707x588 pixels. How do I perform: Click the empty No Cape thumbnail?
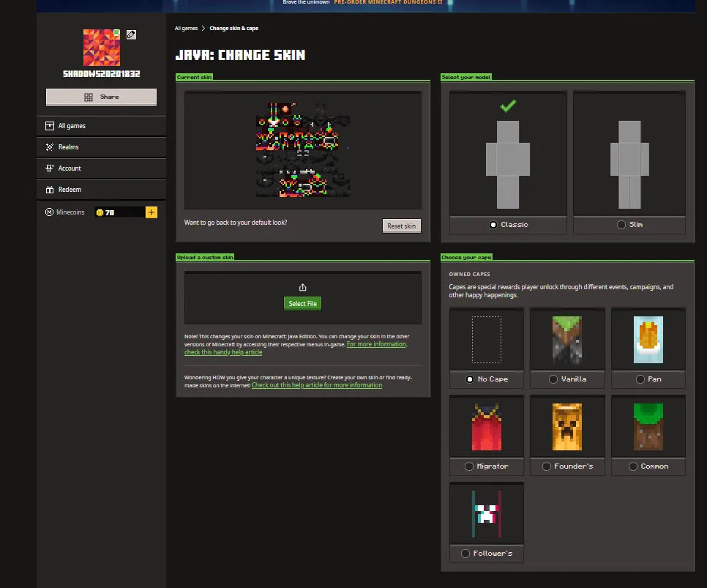(487, 340)
